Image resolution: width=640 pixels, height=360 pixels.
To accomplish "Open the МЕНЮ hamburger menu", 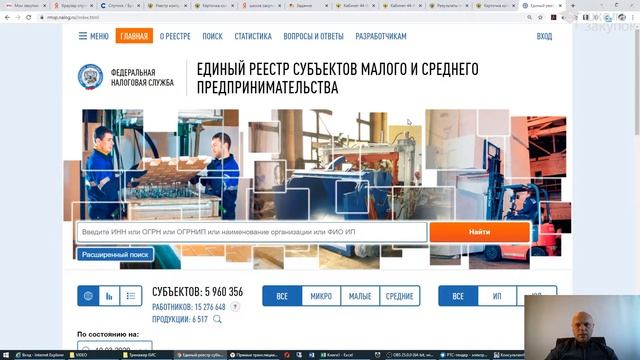I will click(93, 36).
